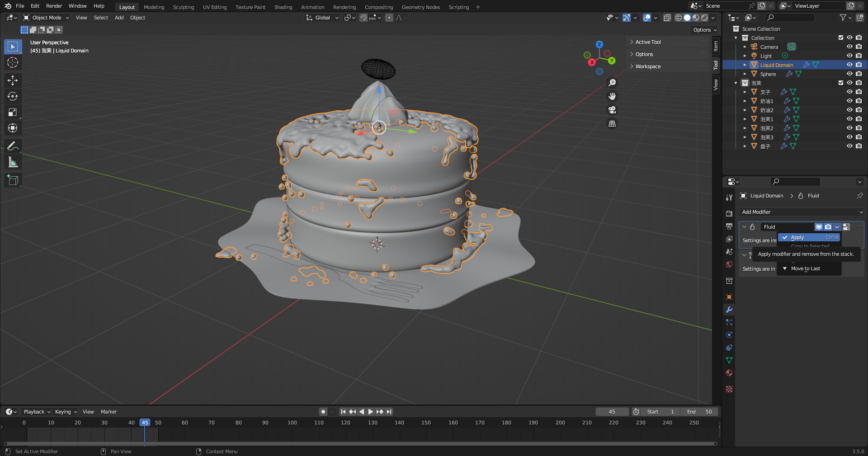
Task: Open the View Layer properties tab
Action: point(729,239)
